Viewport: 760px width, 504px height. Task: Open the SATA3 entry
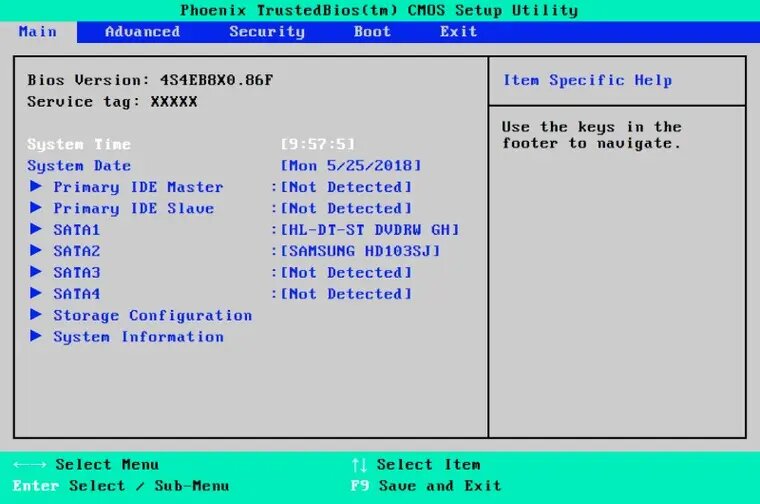click(77, 272)
